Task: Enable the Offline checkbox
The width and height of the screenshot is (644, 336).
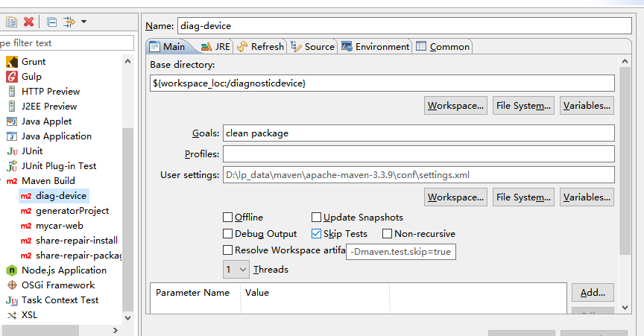Action: coord(227,217)
